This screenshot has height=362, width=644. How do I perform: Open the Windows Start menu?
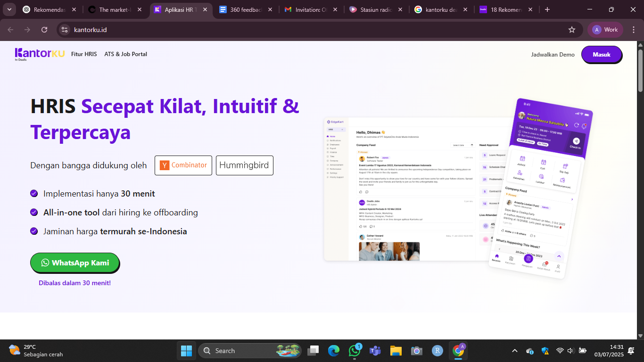pyautogui.click(x=187, y=351)
